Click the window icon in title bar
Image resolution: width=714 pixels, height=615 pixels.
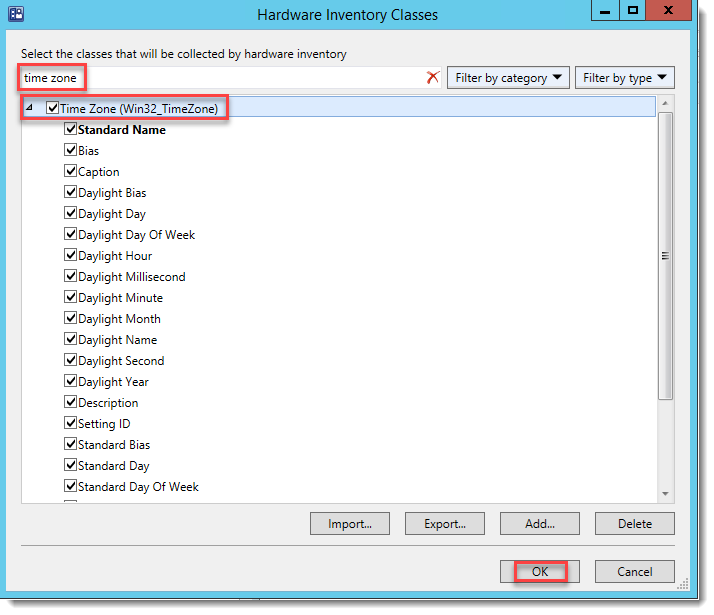tap(16, 14)
